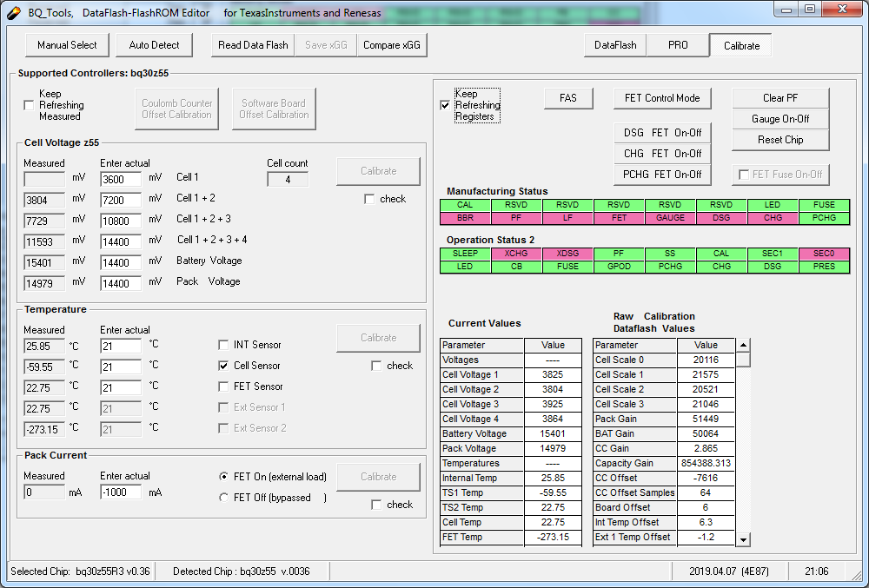Toggle CHG FET On-Off
Image resolution: width=869 pixels, height=588 pixels.
pyautogui.click(x=662, y=154)
